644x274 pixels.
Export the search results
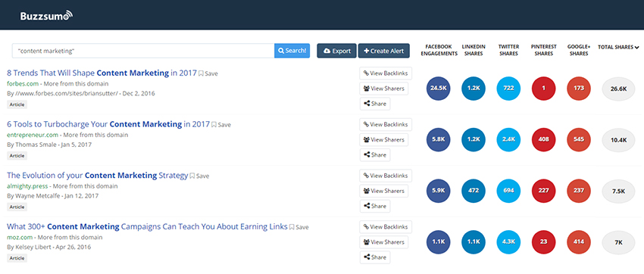pos(337,51)
